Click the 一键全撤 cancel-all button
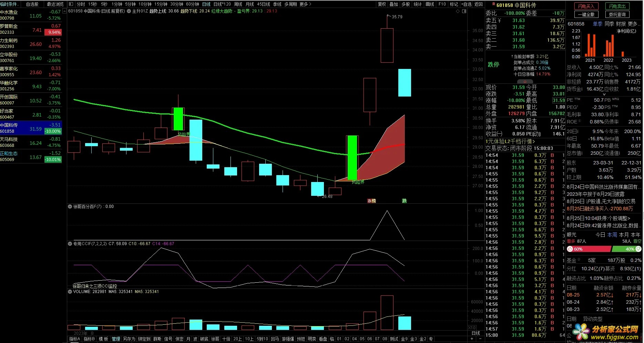 tap(586, 14)
